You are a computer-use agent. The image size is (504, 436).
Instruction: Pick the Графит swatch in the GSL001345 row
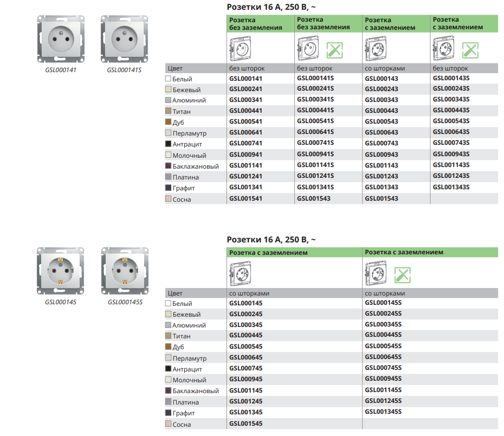click(x=168, y=413)
